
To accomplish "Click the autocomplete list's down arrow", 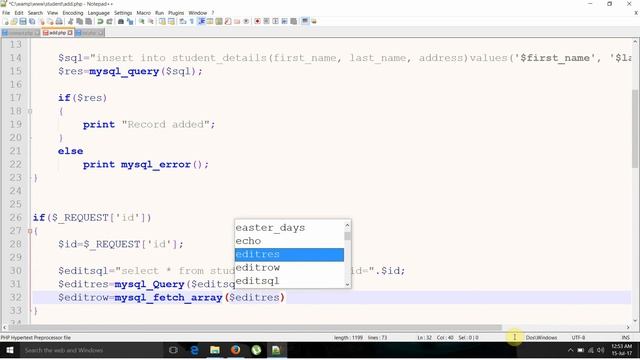I will tap(347, 284).
